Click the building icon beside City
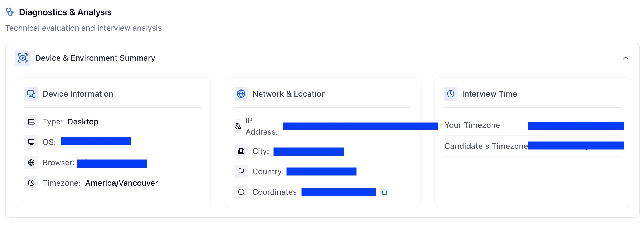 click(x=241, y=151)
